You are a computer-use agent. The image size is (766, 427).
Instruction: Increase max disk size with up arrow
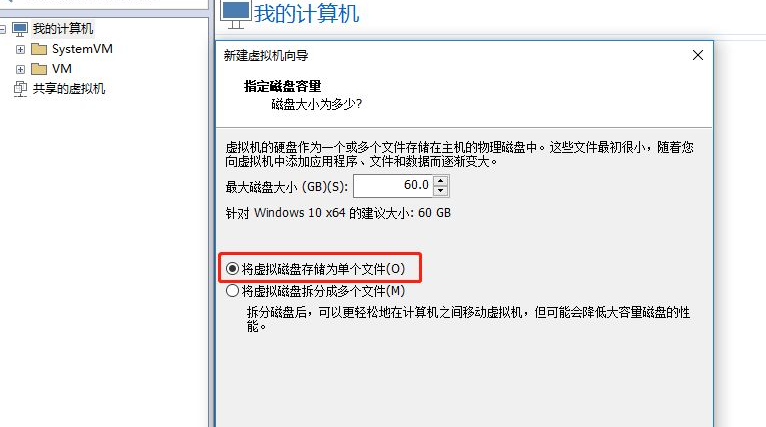coord(441,181)
